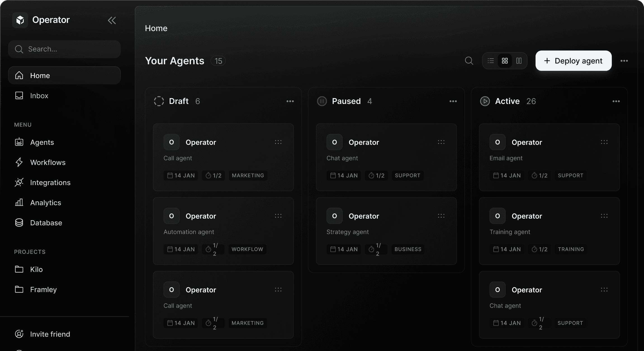Image resolution: width=644 pixels, height=351 pixels.
Task: Collapse the sidebar with double chevron
Action: pos(112,20)
